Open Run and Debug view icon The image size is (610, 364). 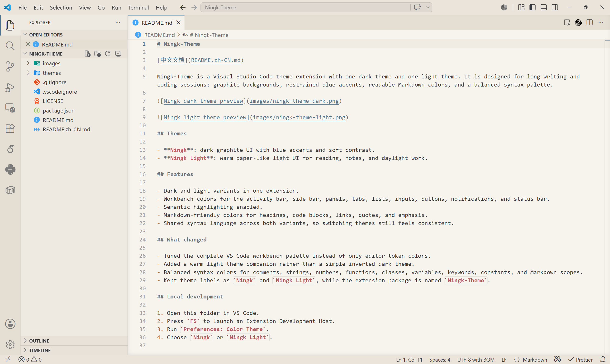pyautogui.click(x=10, y=87)
